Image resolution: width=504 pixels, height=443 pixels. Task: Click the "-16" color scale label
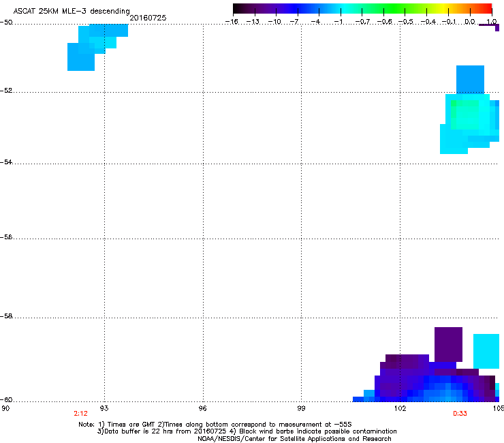pos(232,22)
